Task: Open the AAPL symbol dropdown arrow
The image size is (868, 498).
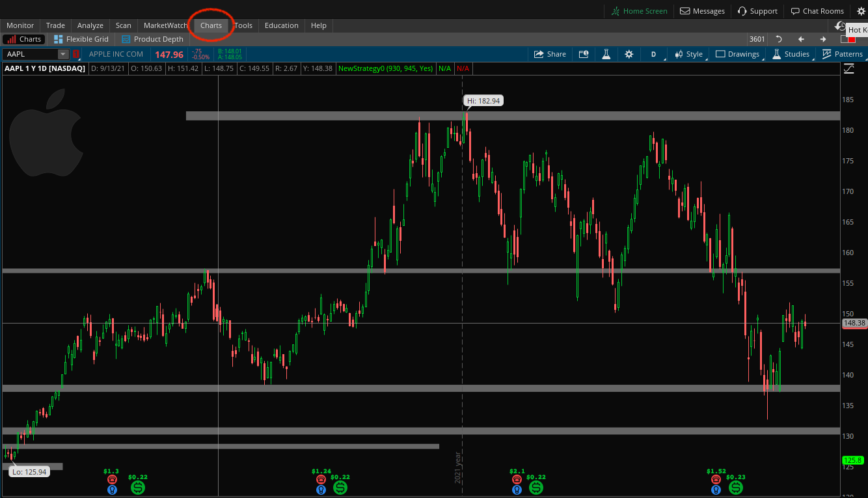Action: click(63, 54)
